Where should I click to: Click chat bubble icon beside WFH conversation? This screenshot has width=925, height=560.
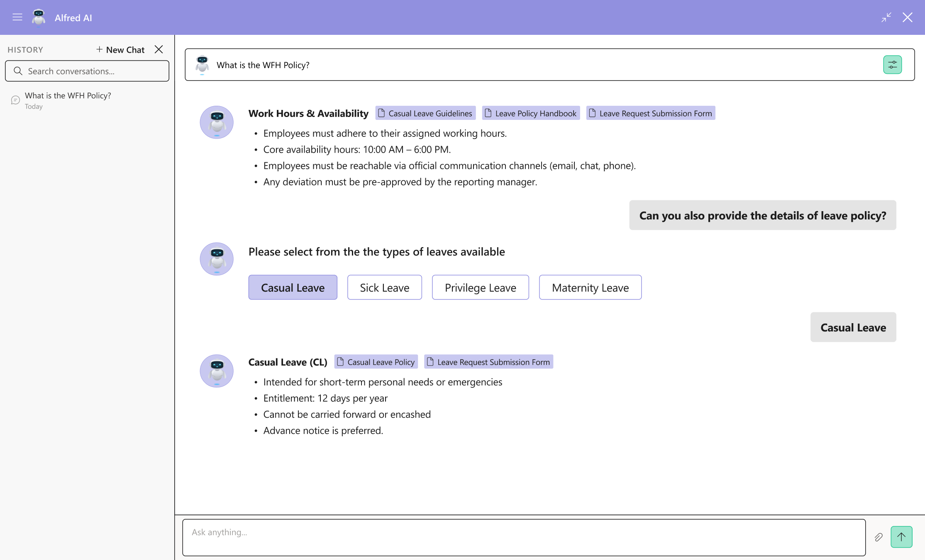(x=15, y=100)
